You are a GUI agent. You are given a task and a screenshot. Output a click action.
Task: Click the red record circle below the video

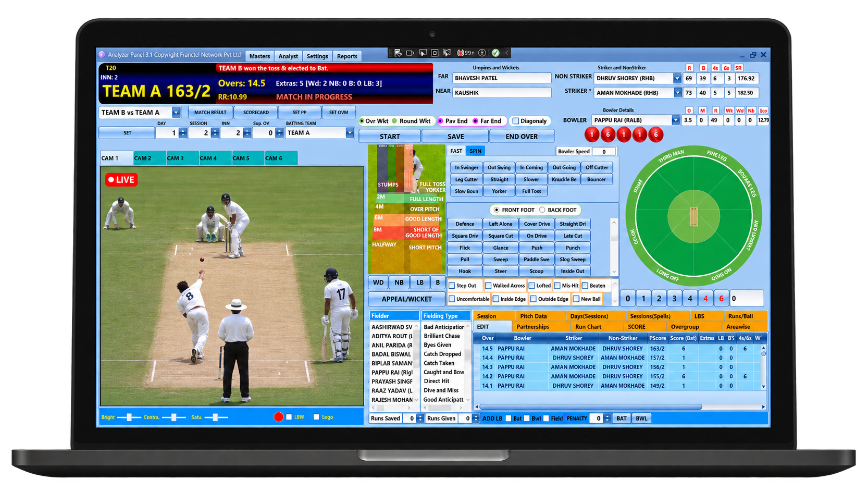279,417
